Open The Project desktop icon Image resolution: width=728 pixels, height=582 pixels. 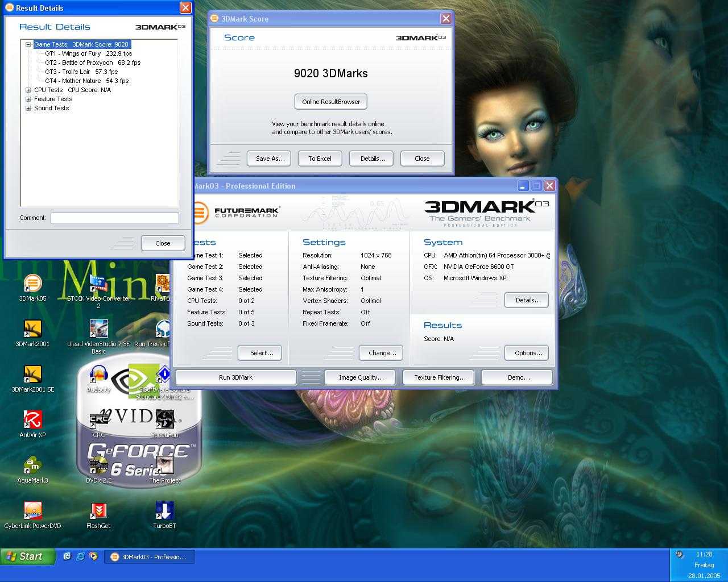pos(164,469)
